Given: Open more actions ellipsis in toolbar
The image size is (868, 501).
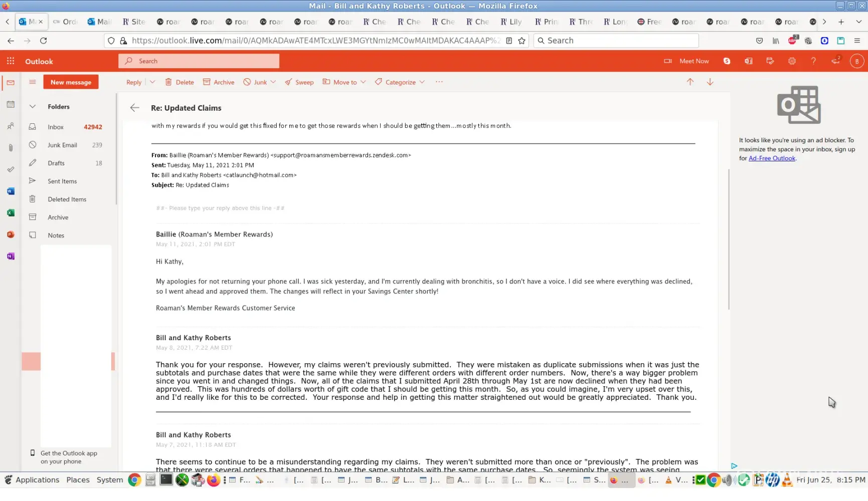Looking at the screenshot, I should [439, 82].
